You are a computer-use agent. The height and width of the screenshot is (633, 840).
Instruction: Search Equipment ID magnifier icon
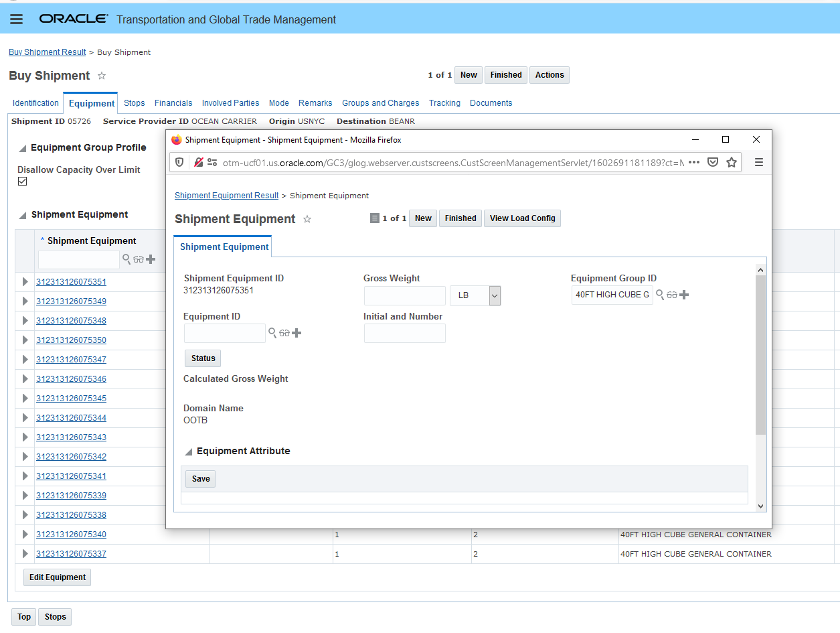(x=272, y=332)
